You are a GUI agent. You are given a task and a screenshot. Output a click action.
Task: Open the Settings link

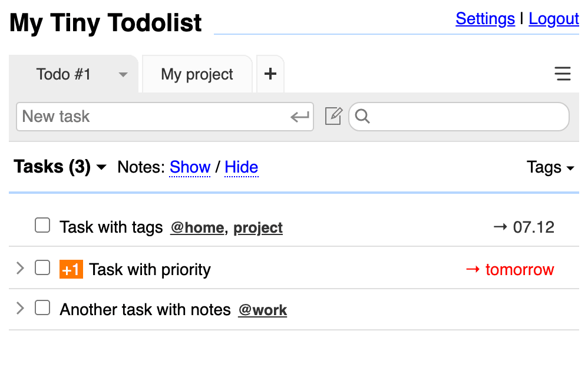pyautogui.click(x=485, y=19)
